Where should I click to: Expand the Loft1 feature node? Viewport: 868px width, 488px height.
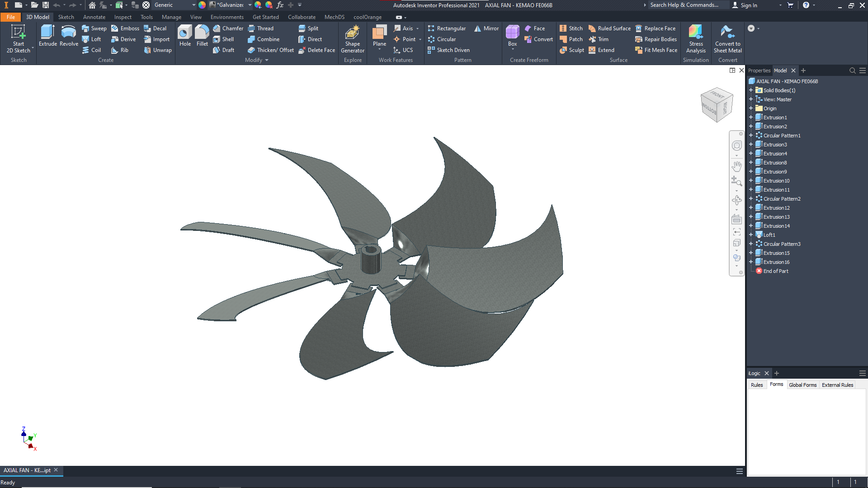[751, 235]
